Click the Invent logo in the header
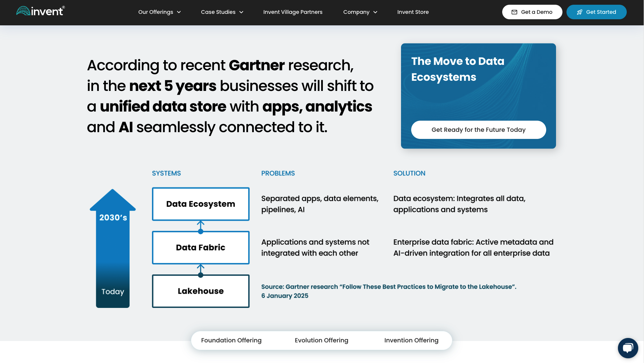Viewport: 644px width, 363px height. tap(41, 11)
